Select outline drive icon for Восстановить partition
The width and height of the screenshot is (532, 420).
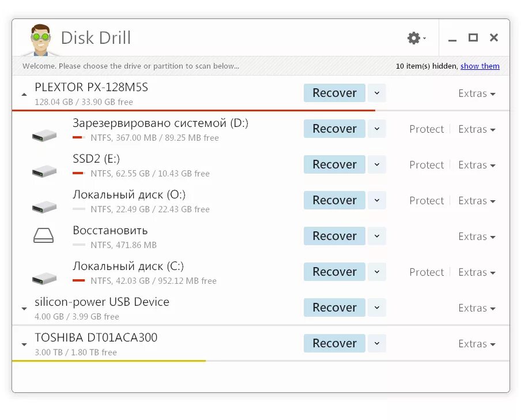point(43,235)
